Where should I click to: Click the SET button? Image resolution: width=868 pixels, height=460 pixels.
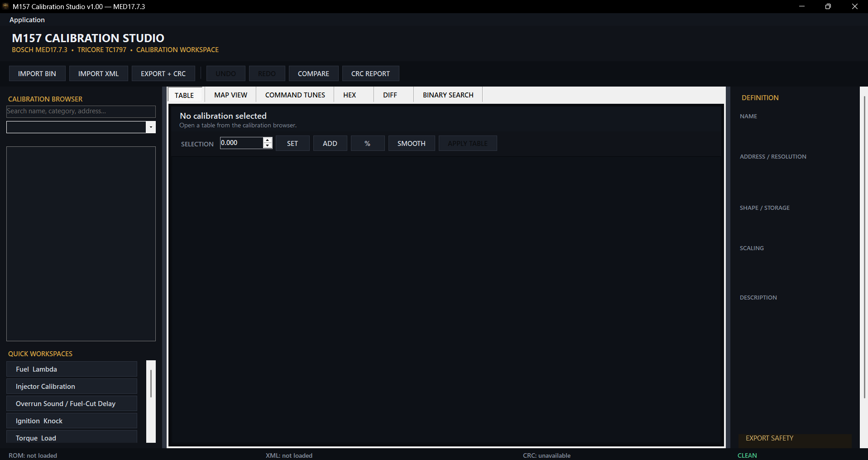[x=293, y=143]
